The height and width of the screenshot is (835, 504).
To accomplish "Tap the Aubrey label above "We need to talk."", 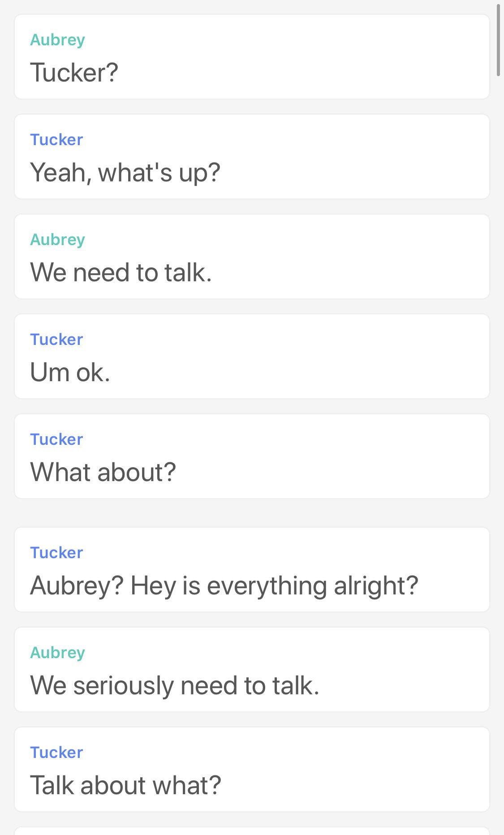I will click(57, 240).
